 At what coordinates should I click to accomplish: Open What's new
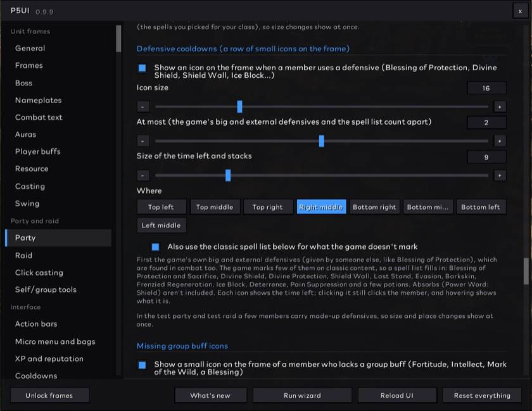click(x=211, y=395)
